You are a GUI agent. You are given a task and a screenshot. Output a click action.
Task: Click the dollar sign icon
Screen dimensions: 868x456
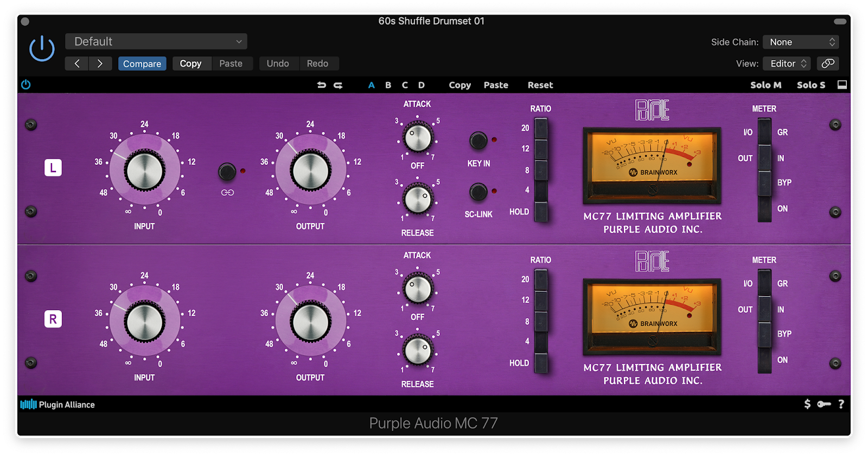[x=807, y=404]
